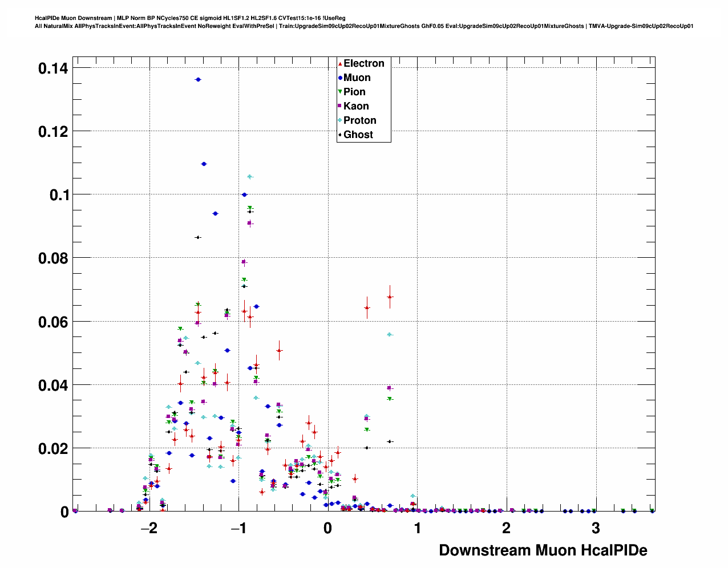Click the second title line starting 'All NaturalMix'
This screenshot has height=568, width=728.
click(364, 26)
